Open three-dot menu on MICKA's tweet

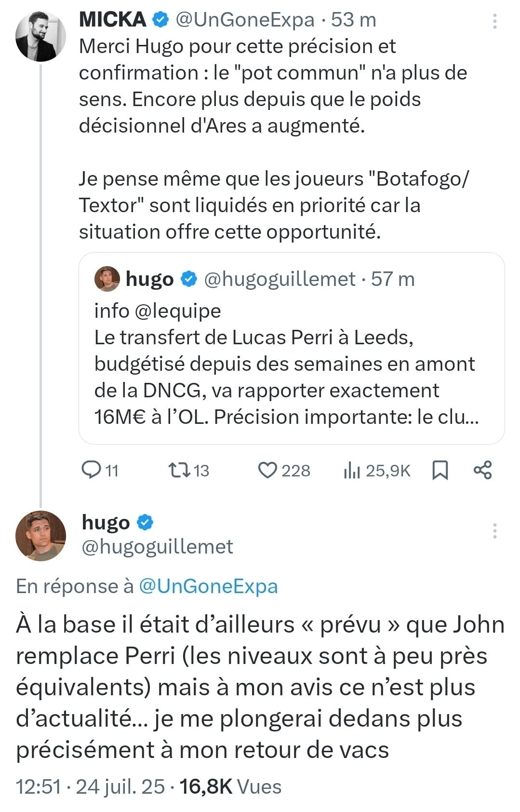(495, 21)
